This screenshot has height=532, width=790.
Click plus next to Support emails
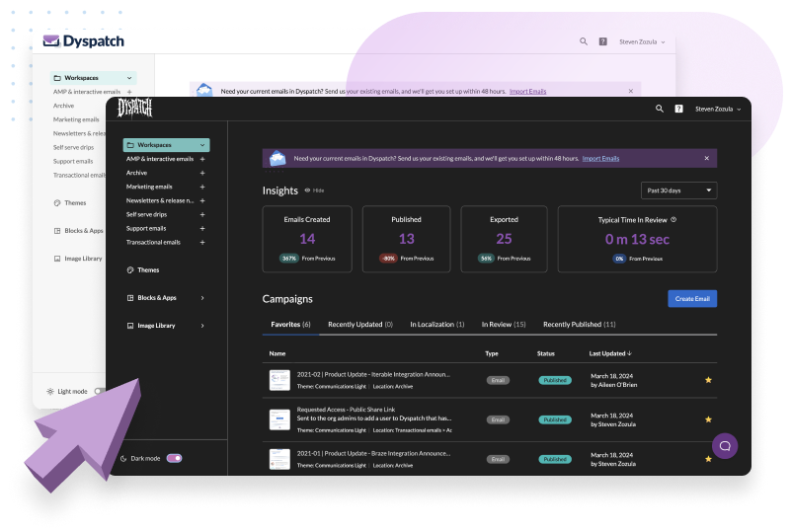pyautogui.click(x=202, y=228)
